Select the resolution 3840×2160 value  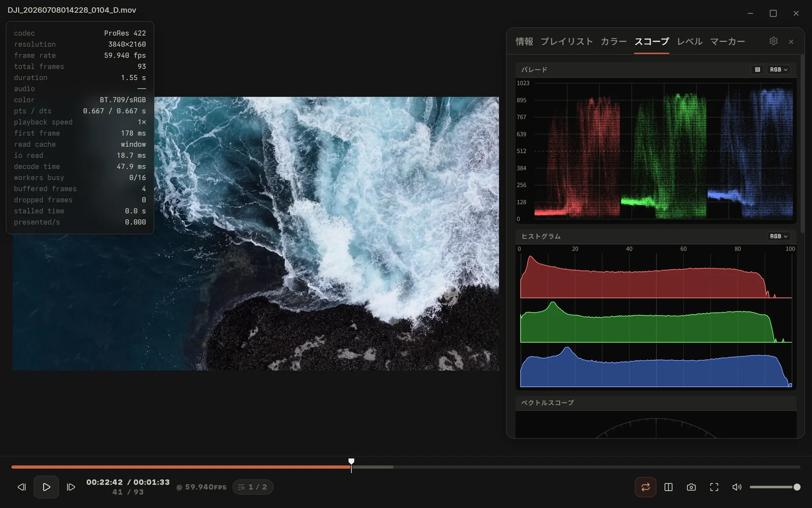[x=127, y=44]
